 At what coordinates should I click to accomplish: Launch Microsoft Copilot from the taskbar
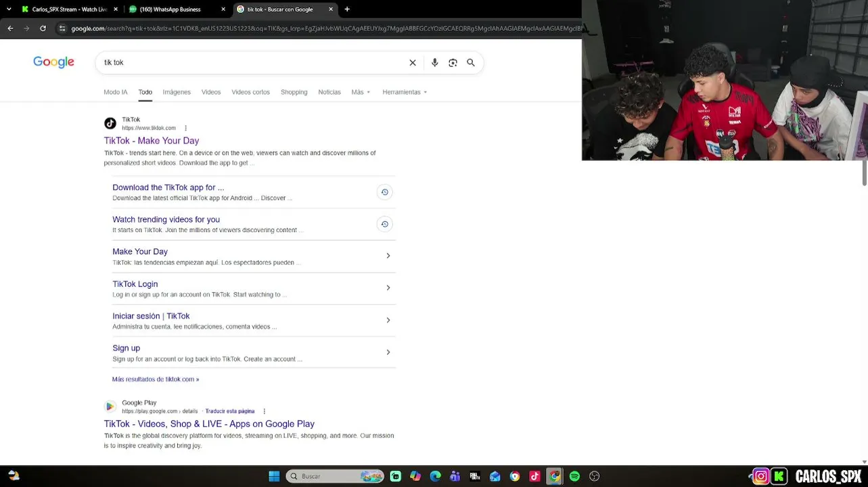tap(415, 476)
